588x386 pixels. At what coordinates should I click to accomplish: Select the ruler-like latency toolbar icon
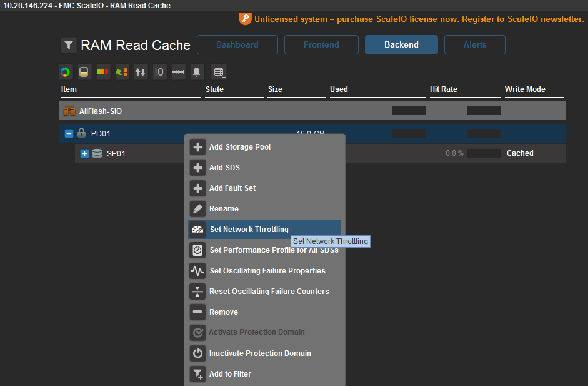177,72
